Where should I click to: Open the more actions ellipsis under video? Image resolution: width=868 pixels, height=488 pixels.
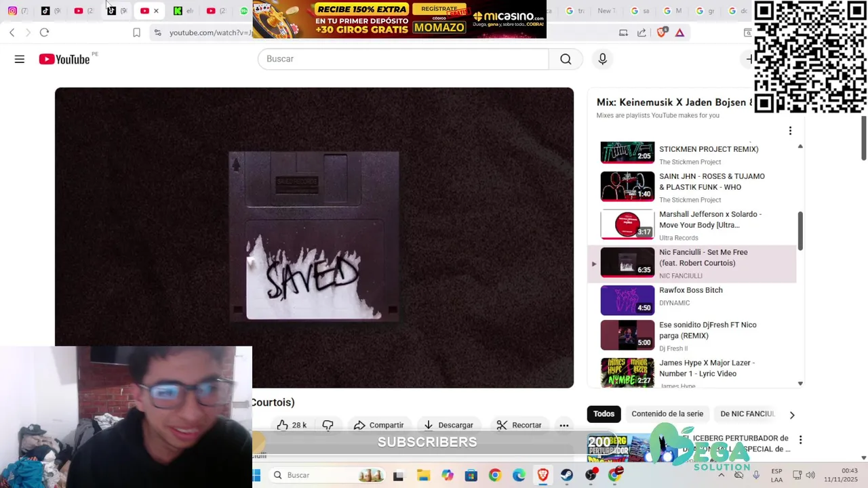(564, 425)
